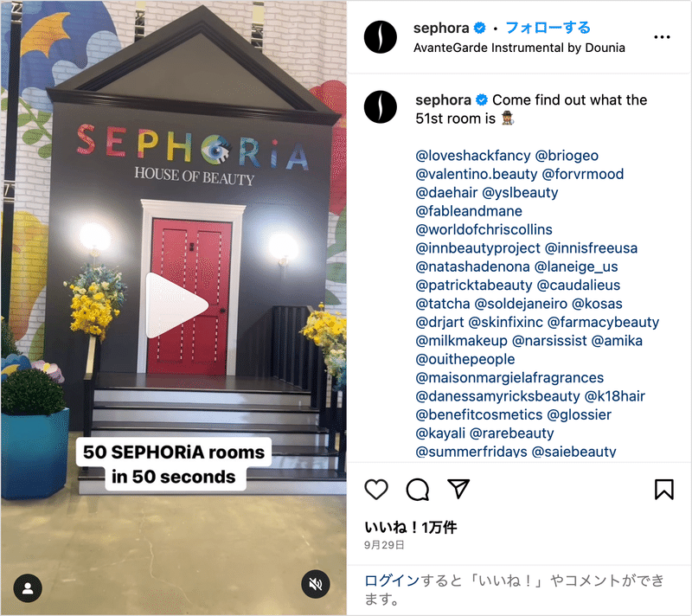Play the Sephoria video
692x616 pixels.
pyautogui.click(x=176, y=305)
